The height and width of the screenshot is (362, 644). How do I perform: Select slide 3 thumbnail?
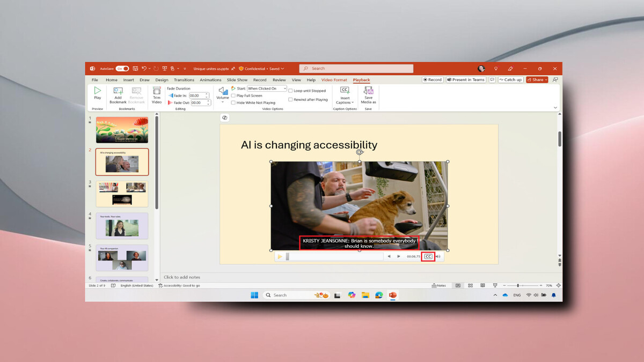(x=122, y=194)
